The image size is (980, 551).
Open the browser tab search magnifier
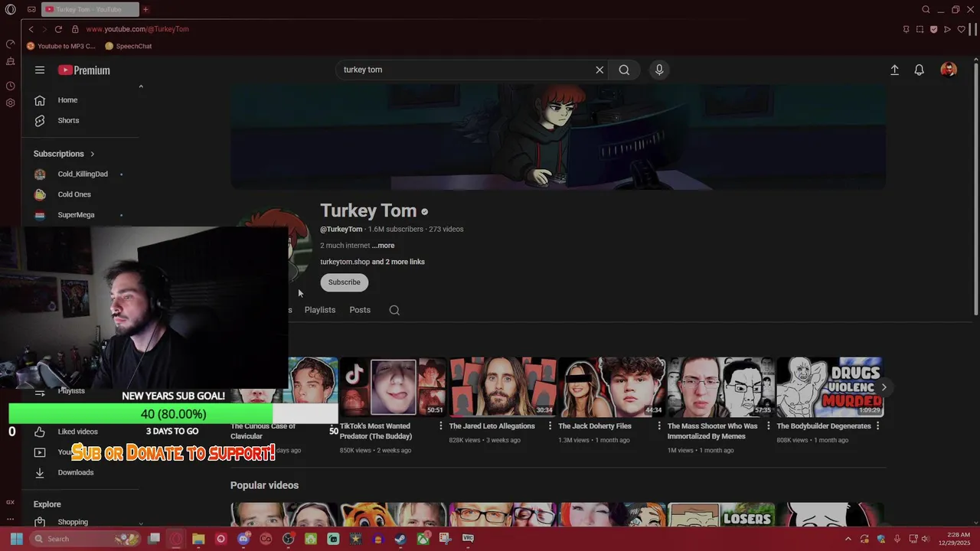click(926, 9)
